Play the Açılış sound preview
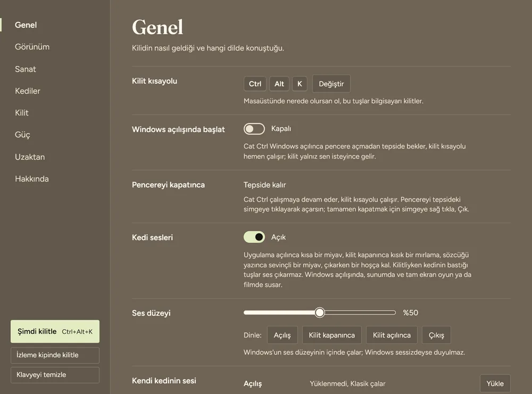532x394 pixels. click(x=282, y=335)
